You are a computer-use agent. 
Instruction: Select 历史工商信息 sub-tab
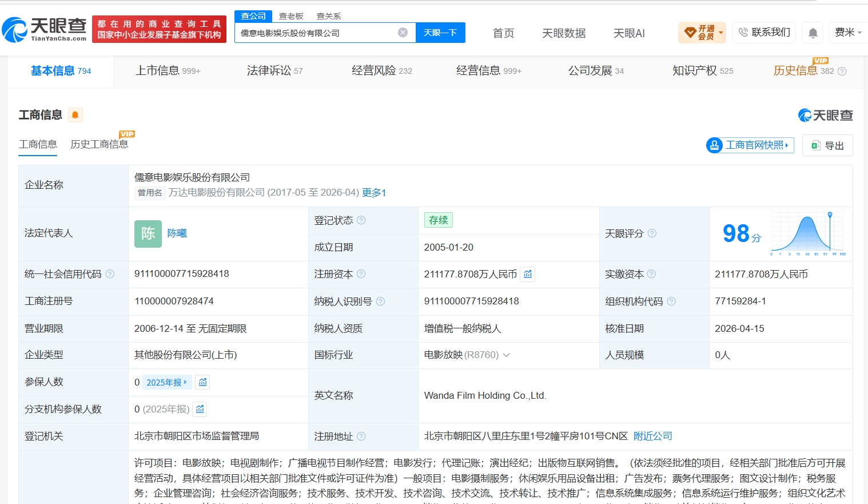click(x=99, y=145)
